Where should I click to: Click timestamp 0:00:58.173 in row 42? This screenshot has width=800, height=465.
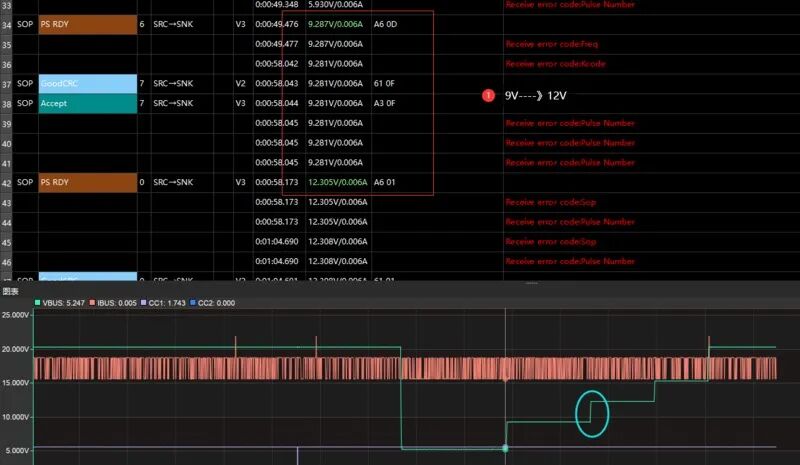click(277, 182)
